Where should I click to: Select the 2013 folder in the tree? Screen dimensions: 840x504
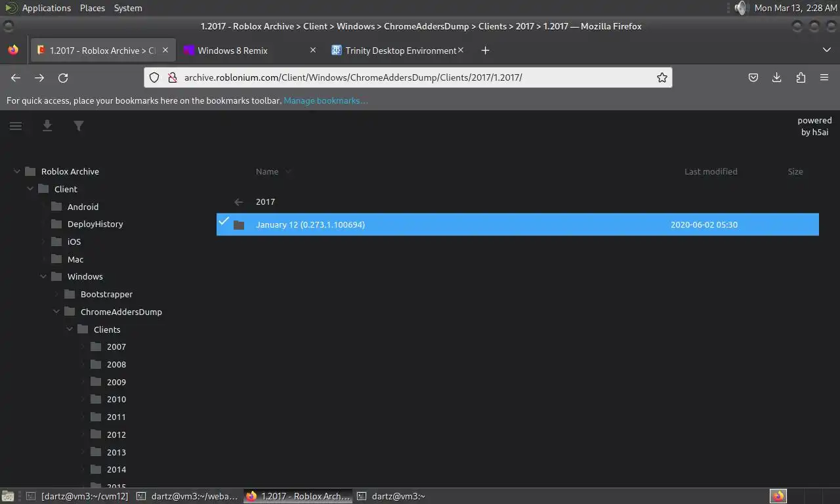point(116,452)
